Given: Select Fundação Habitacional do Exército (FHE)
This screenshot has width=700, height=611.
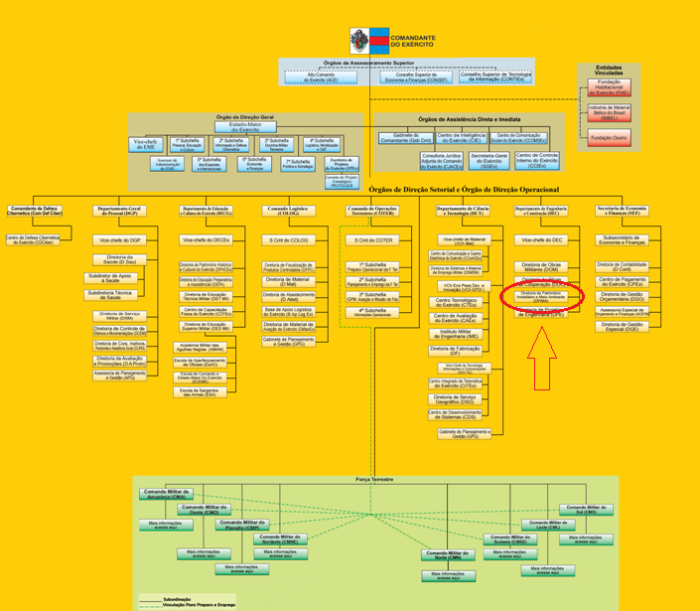Looking at the screenshot, I should [609, 87].
